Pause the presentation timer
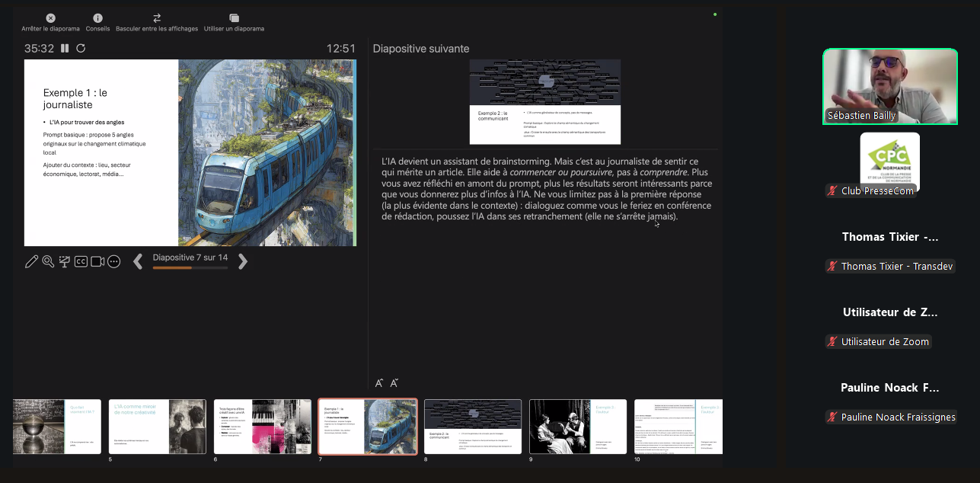This screenshot has width=980, height=483. (65, 48)
